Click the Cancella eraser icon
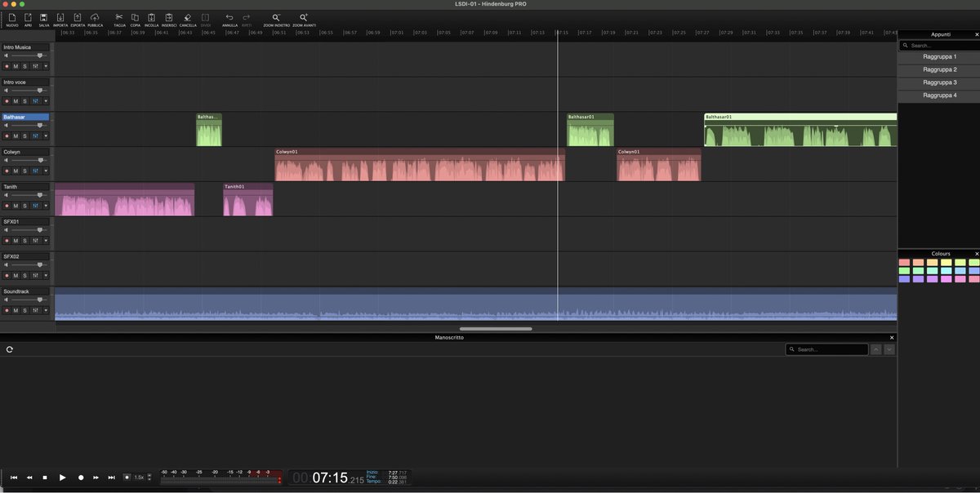Screen dimensions: 980x493 tap(188, 17)
